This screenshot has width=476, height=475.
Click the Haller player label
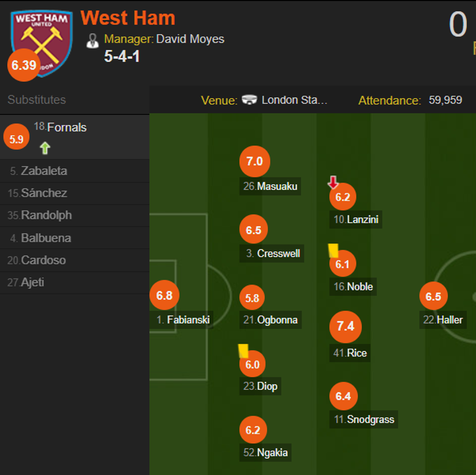[x=444, y=320]
